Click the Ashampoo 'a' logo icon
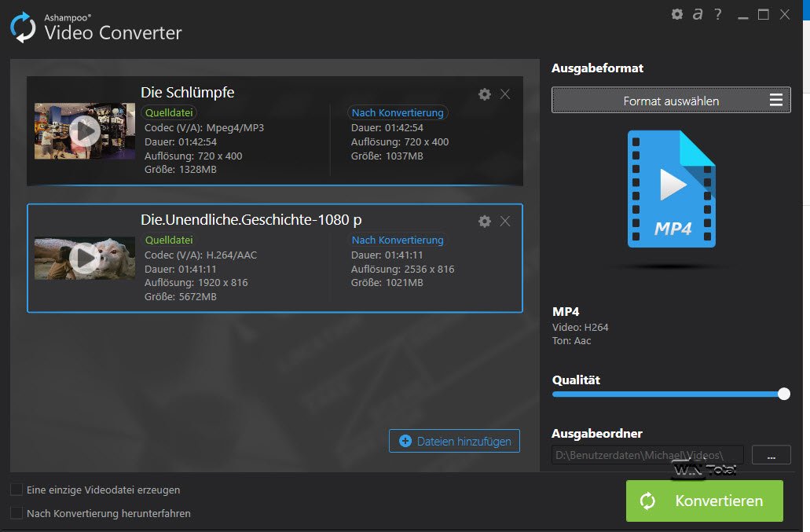The width and height of the screenshot is (810, 532). click(x=697, y=14)
